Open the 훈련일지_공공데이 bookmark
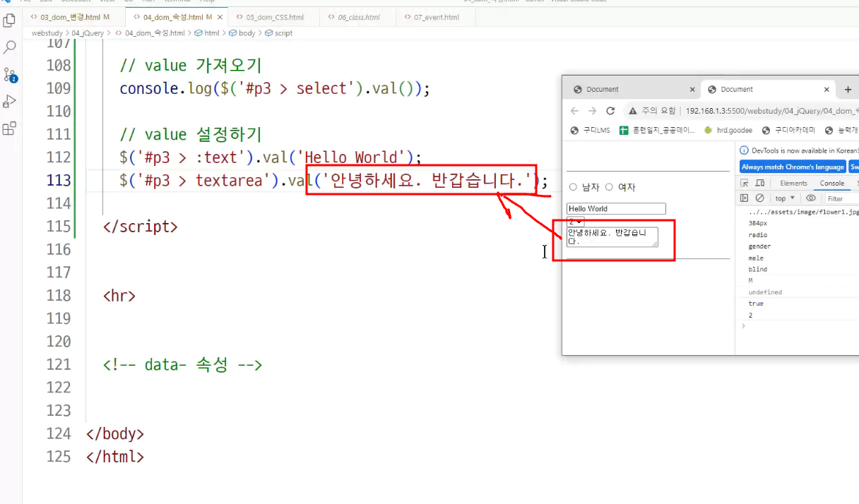The height and width of the screenshot is (504, 859). tap(657, 130)
